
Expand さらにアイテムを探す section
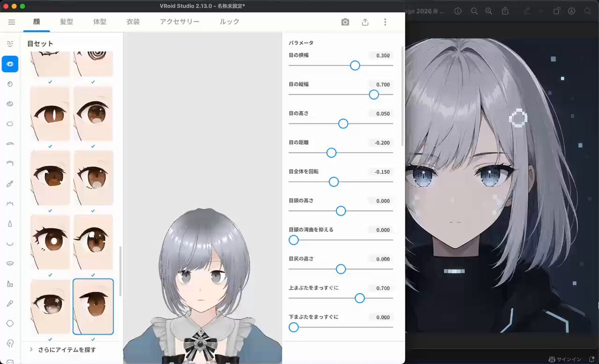coord(63,350)
